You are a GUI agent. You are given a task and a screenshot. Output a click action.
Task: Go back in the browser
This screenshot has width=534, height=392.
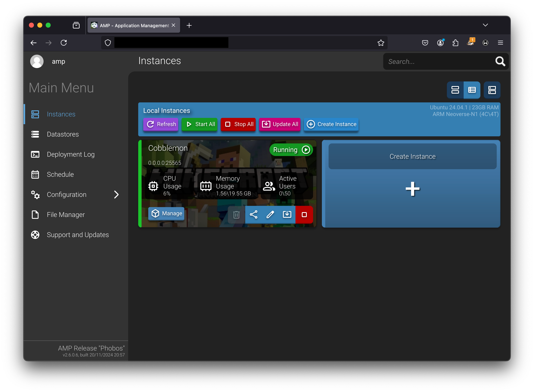tap(34, 43)
